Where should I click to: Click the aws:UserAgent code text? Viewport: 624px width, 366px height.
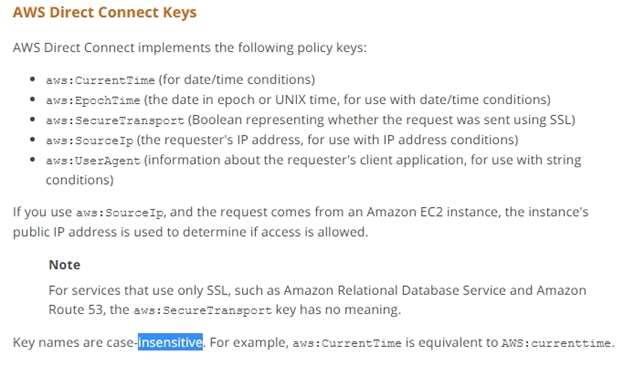pos(93,161)
